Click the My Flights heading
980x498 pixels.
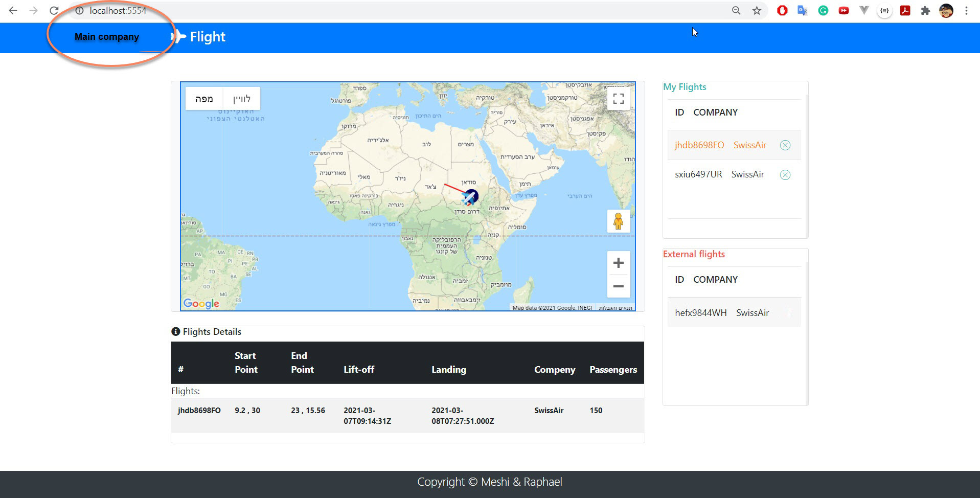(685, 87)
